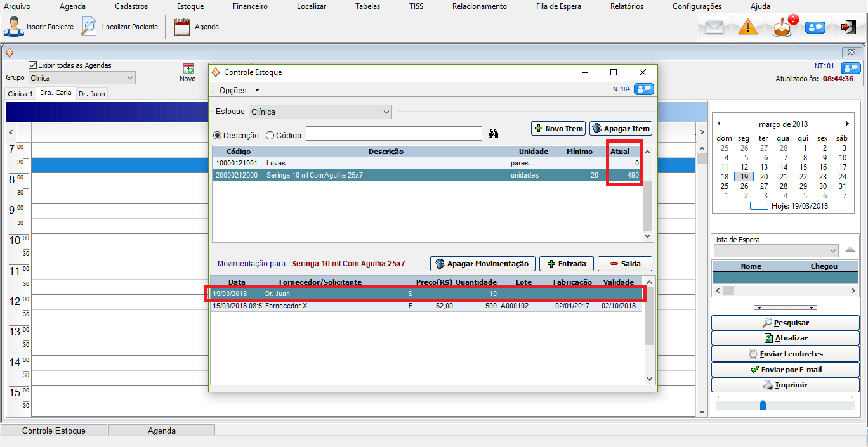Viewport: 868px width, 447px height.
Task: Select the Descrição radio button
Action: coord(218,135)
